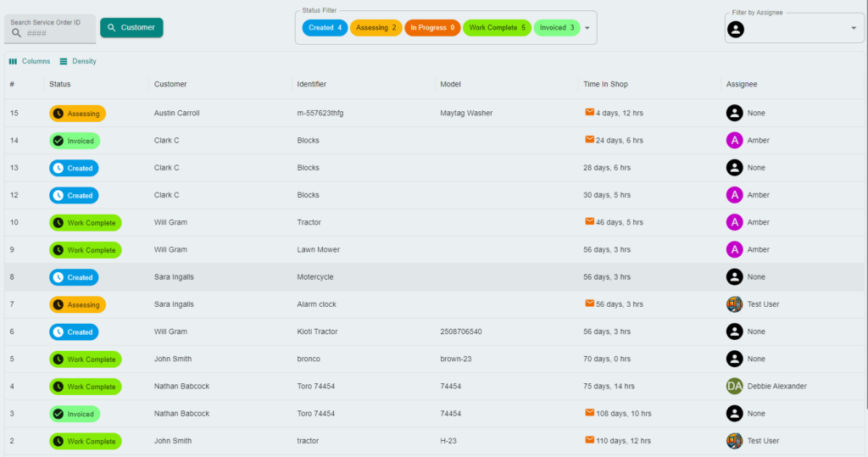The width and height of the screenshot is (868, 457).
Task: Click the unassigned person avatar in order 13 row
Action: 735,167
